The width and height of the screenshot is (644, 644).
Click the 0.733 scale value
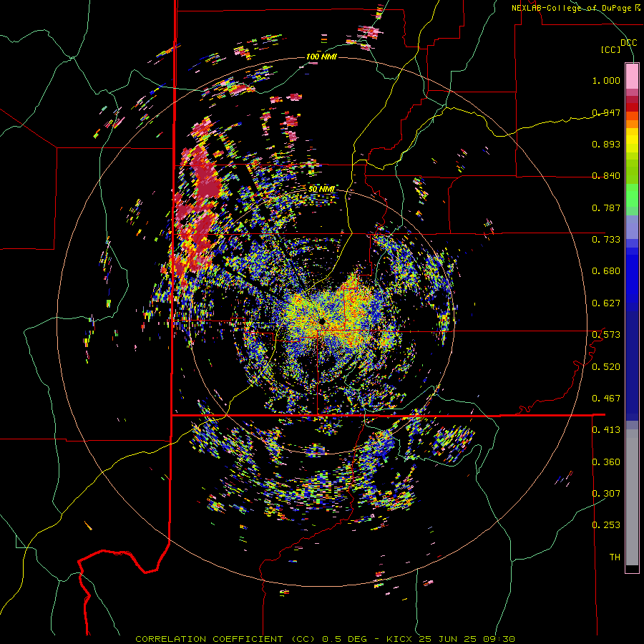(x=606, y=239)
